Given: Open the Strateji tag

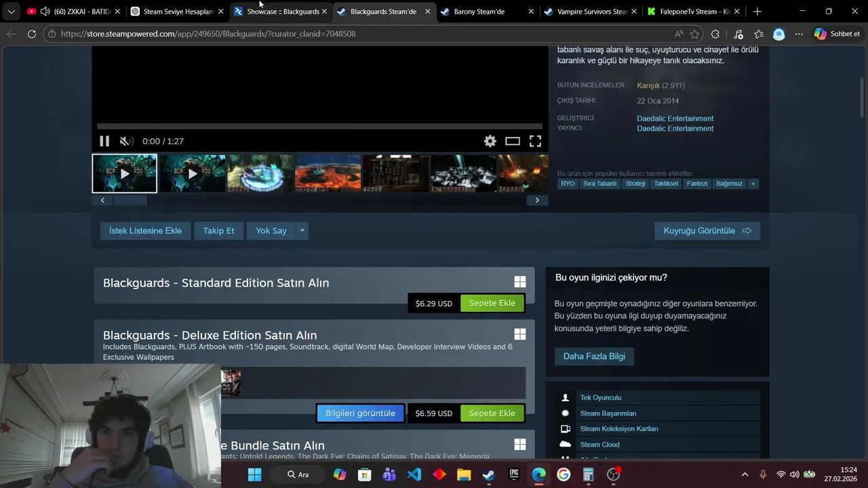Looking at the screenshot, I should coord(635,184).
